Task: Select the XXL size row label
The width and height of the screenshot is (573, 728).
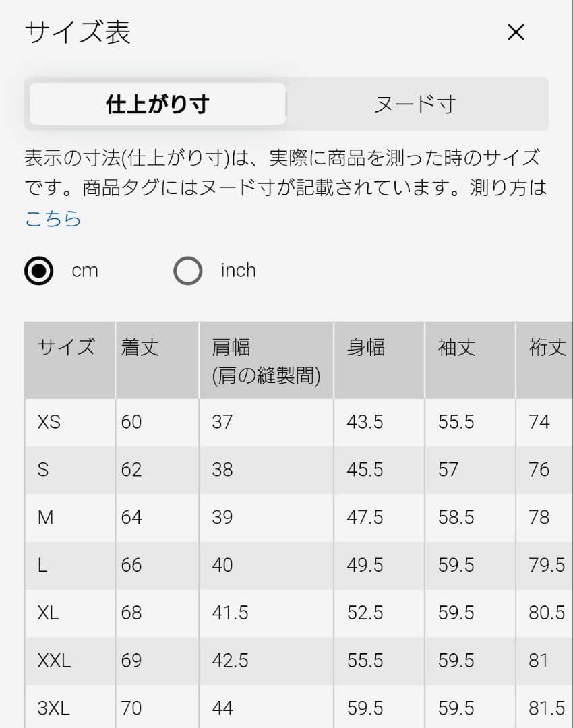Action: pos(55,660)
